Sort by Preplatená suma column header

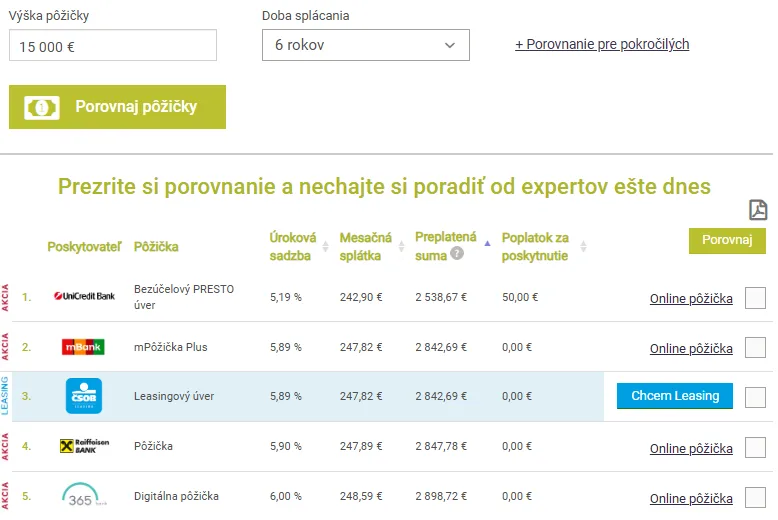[446, 246]
